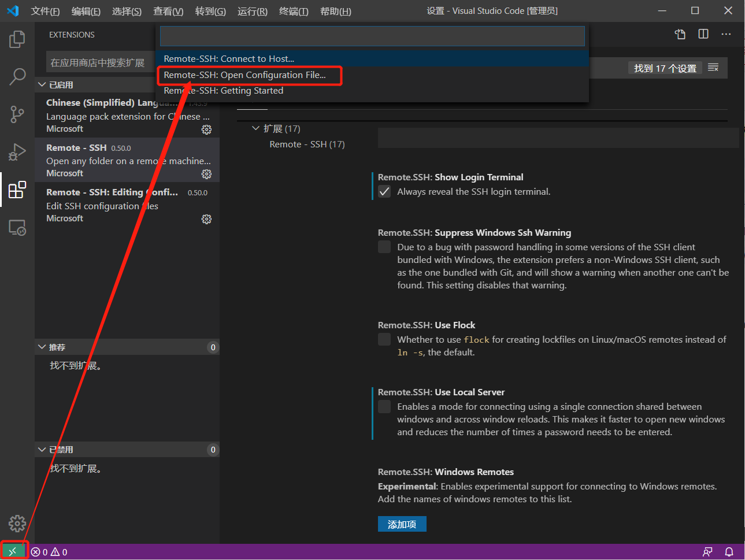Viewport: 745px width, 560px height.
Task: Open the 文件(F) menu
Action: (45, 11)
